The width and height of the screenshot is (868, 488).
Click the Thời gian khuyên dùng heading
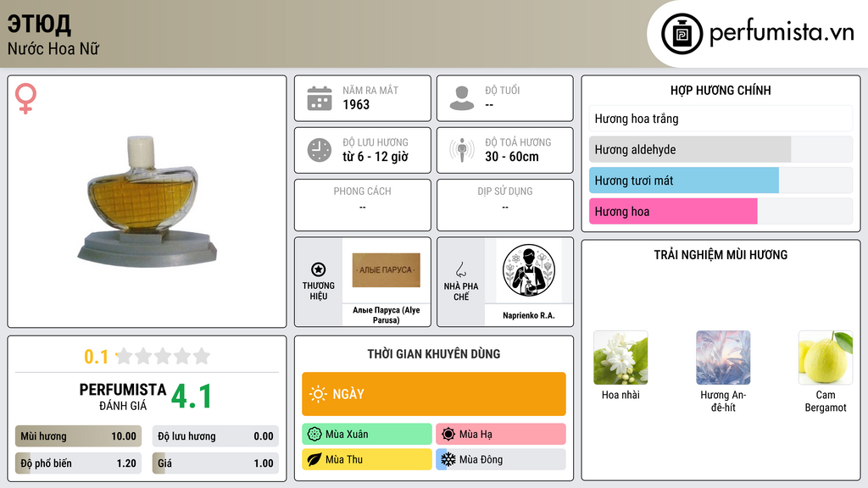[x=434, y=354]
